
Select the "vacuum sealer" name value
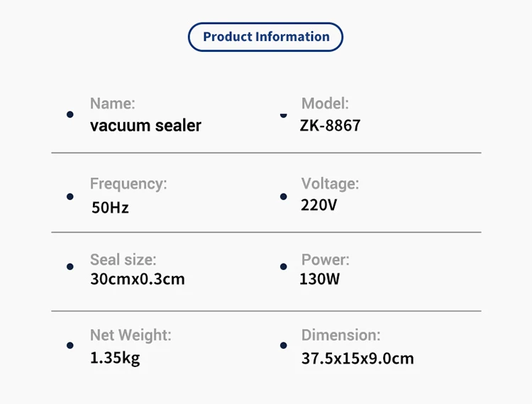(145, 126)
